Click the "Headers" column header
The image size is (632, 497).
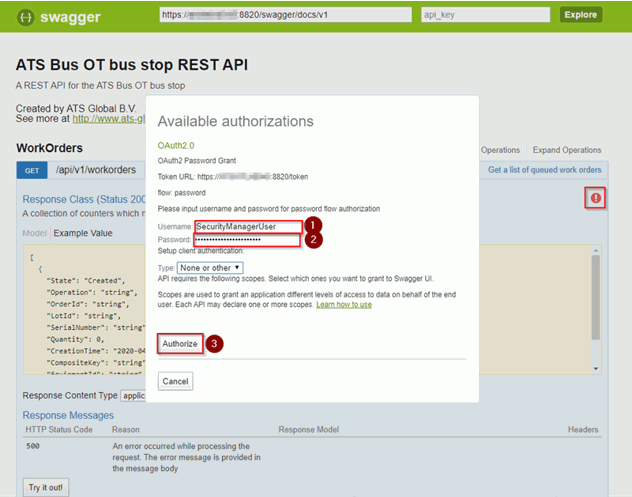[583, 430]
